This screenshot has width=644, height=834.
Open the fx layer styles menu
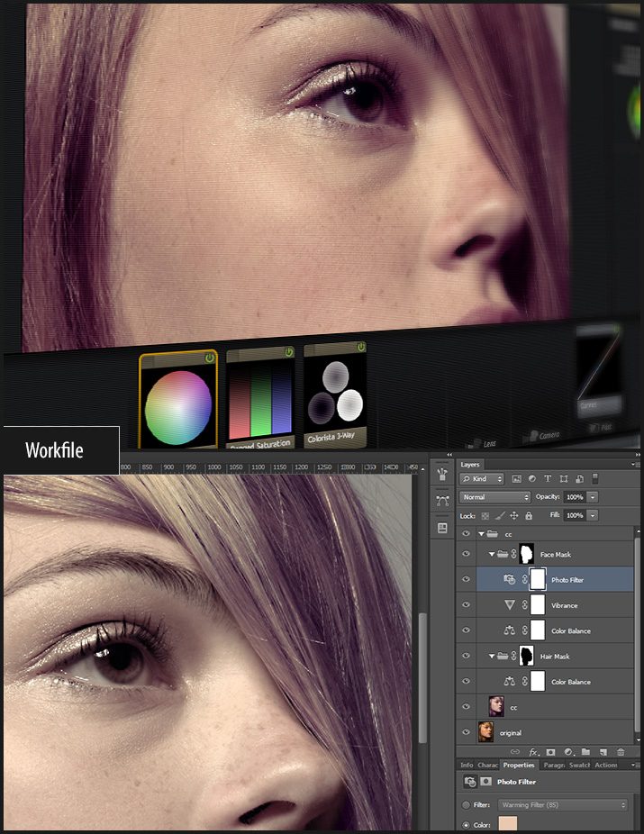tap(533, 751)
